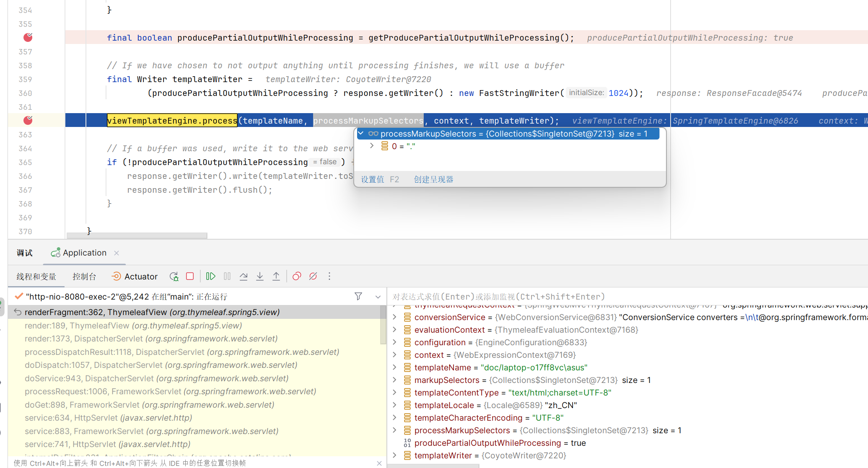Click 设置值 in the value popup
868x468 pixels.
coord(373,179)
